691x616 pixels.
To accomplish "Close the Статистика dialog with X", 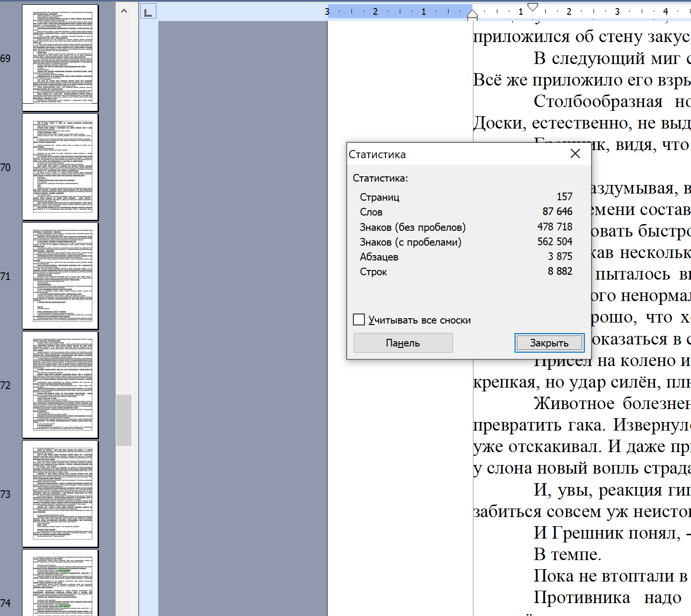I will point(575,154).
